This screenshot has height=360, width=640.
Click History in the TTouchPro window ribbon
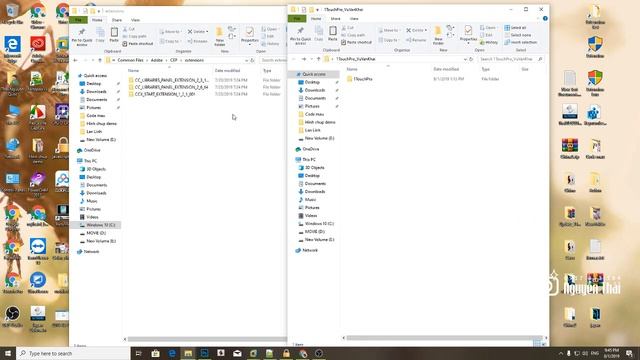[x=489, y=42]
